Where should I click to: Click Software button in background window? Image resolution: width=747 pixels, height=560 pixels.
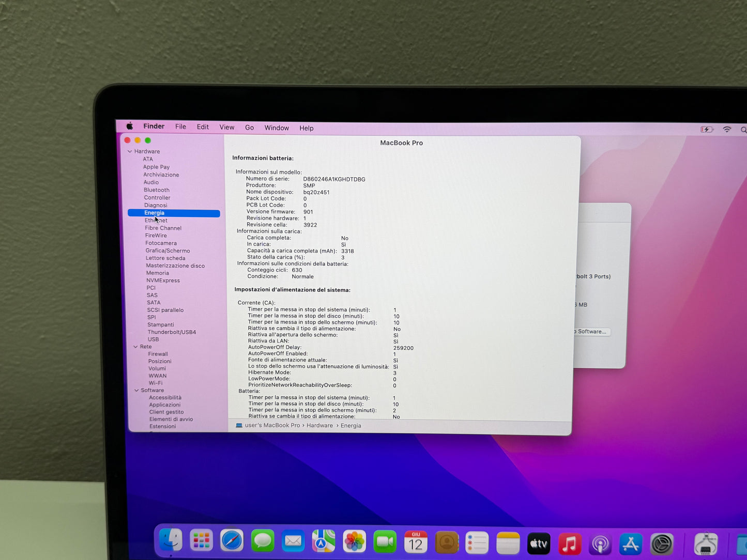coord(591,332)
